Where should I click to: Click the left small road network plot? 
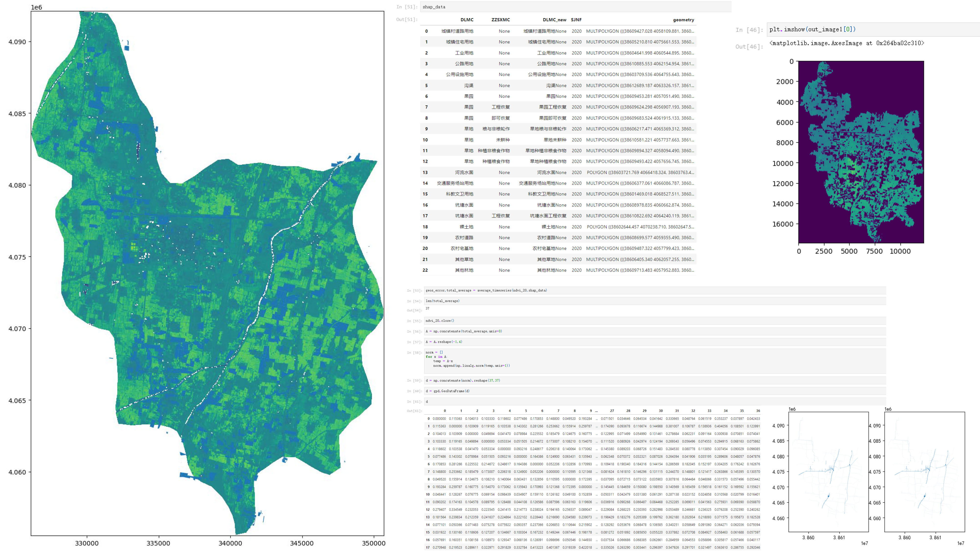point(828,471)
